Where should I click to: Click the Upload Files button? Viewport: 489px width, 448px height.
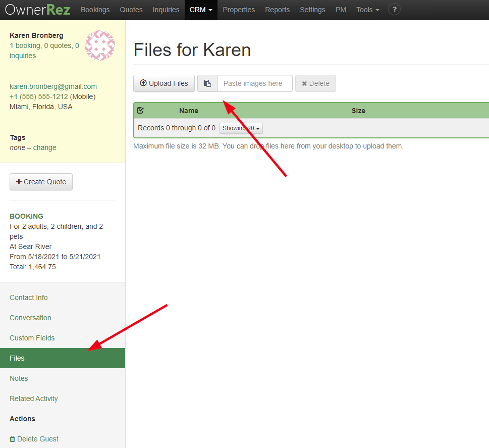click(x=164, y=83)
